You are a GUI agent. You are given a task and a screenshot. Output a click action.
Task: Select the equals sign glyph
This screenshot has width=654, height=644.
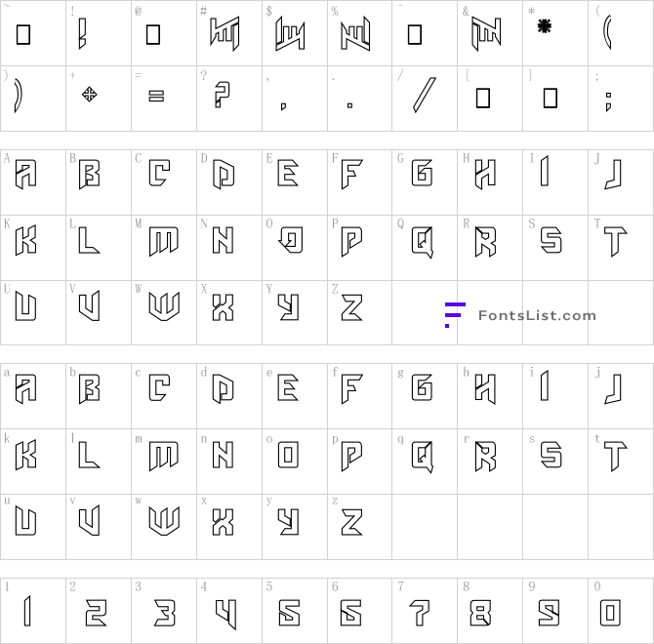154,96
